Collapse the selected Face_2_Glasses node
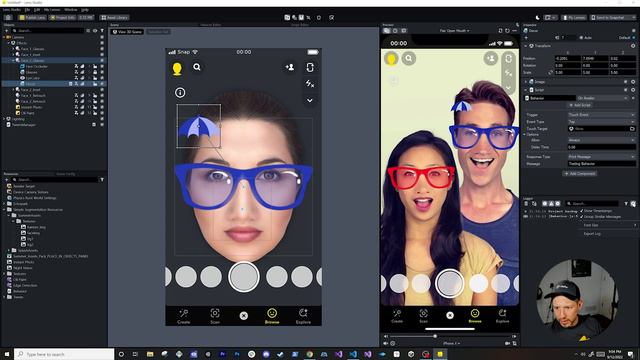The width and height of the screenshot is (640, 360). point(13,60)
